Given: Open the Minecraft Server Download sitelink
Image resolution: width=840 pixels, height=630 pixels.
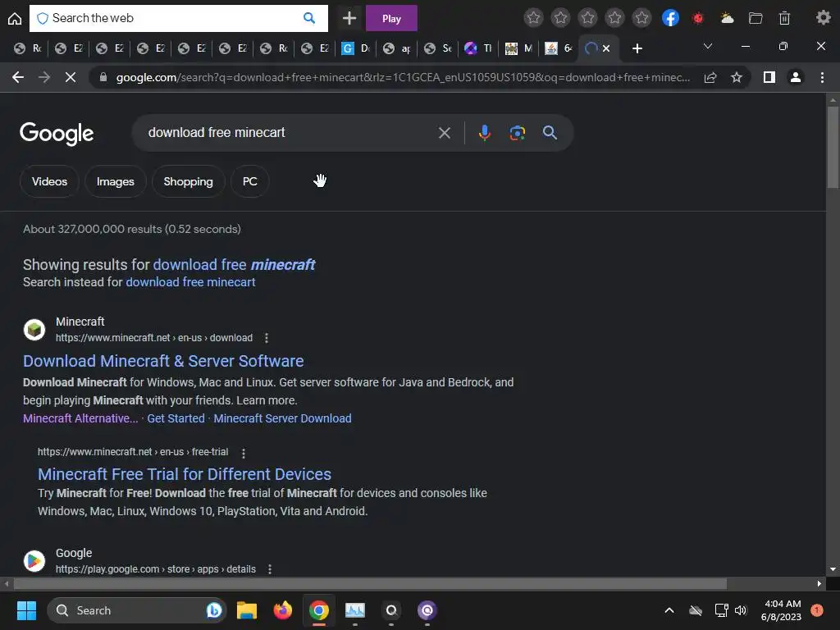Looking at the screenshot, I should point(282,418).
